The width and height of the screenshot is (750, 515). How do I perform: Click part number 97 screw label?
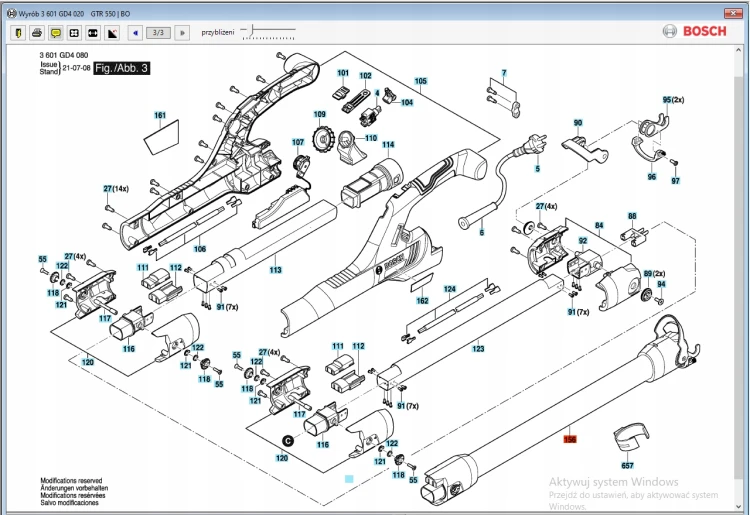pyautogui.click(x=675, y=181)
